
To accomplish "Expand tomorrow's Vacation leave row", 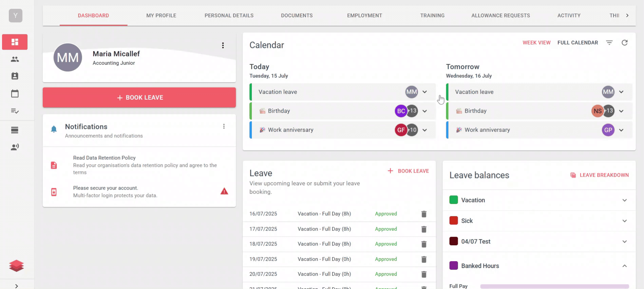I will 621,92.
